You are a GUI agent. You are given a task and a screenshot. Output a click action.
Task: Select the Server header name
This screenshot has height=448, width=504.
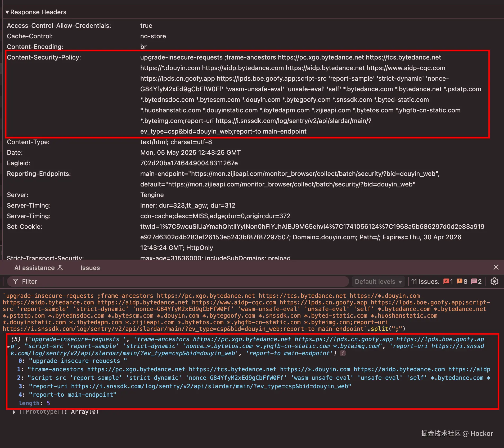[x=17, y=195]
